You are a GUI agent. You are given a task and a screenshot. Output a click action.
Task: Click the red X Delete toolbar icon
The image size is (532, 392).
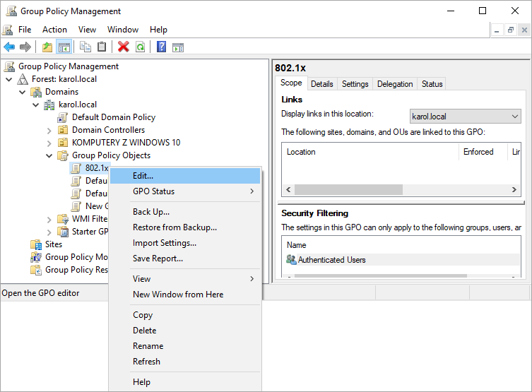click(x=124, y=47)
